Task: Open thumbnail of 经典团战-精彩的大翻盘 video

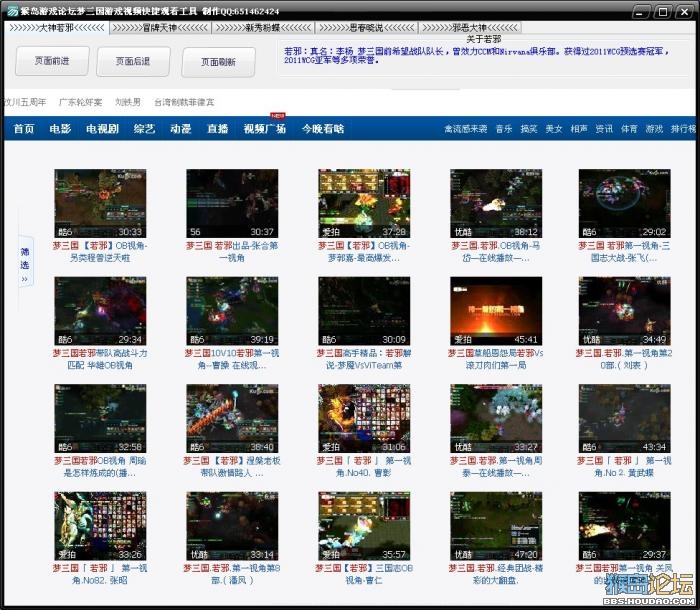Action: pos(496,526)
